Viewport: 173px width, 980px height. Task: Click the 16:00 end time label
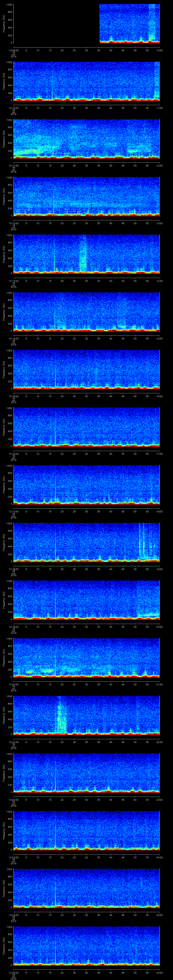tap(159, 396)
